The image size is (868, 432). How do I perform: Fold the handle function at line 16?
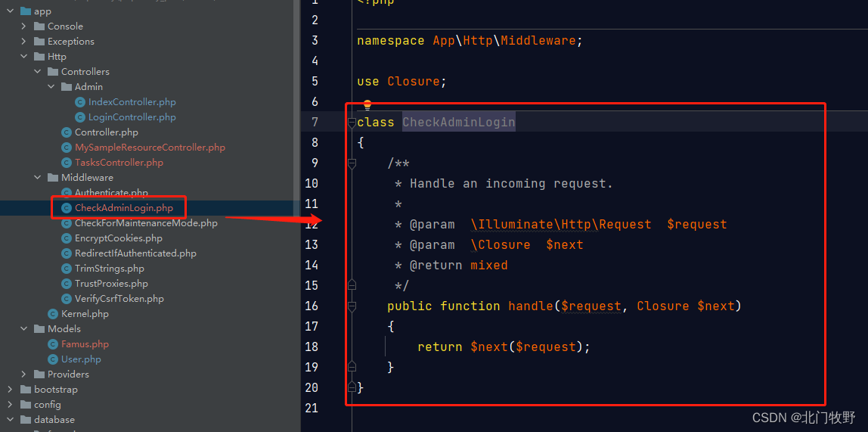click(352, 306)
